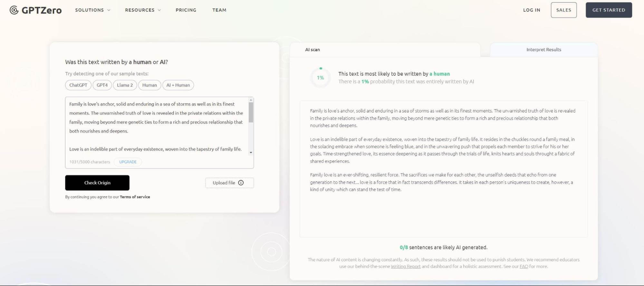
Task: Expand the Resources dropdown menu
Action: coord(143,10)
